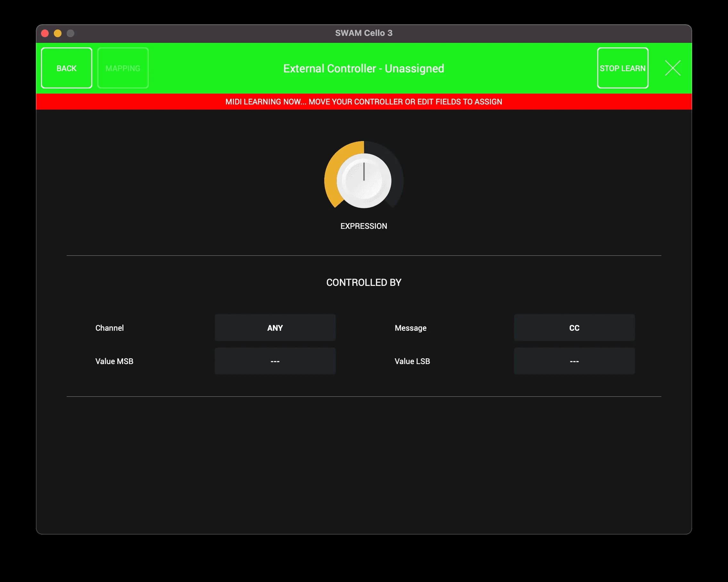
Task: Minimize window with the yellow button
Action: pos(58,33)
